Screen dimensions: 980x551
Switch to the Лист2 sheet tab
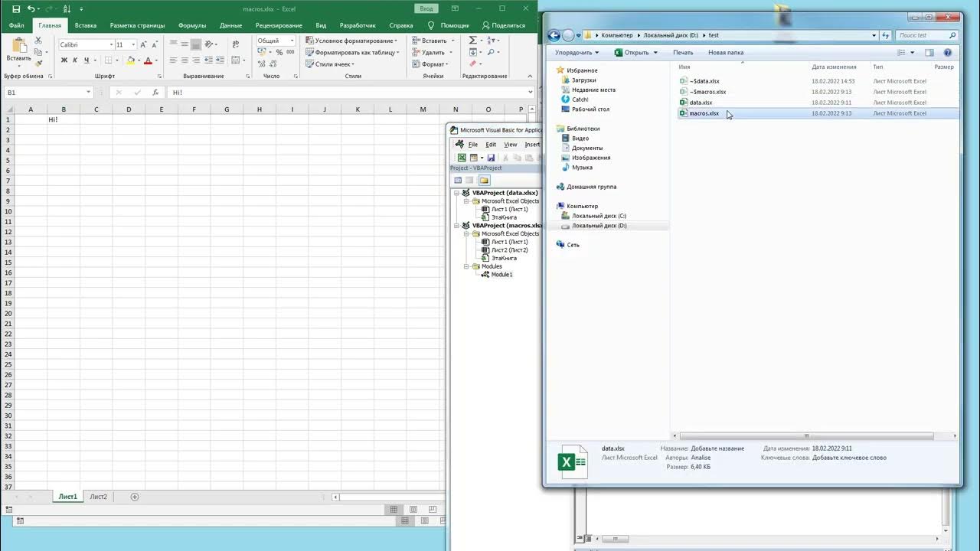point(98,497)
